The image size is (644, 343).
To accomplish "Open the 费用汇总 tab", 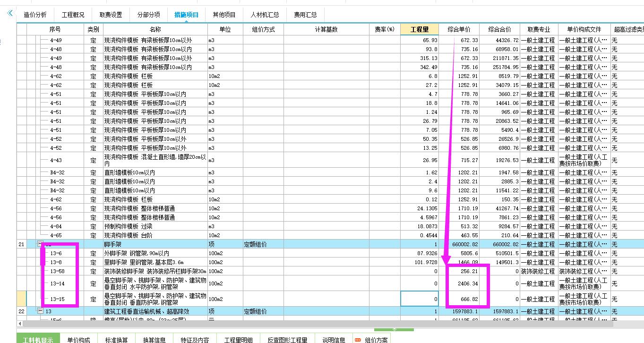I will pos(306,15).
